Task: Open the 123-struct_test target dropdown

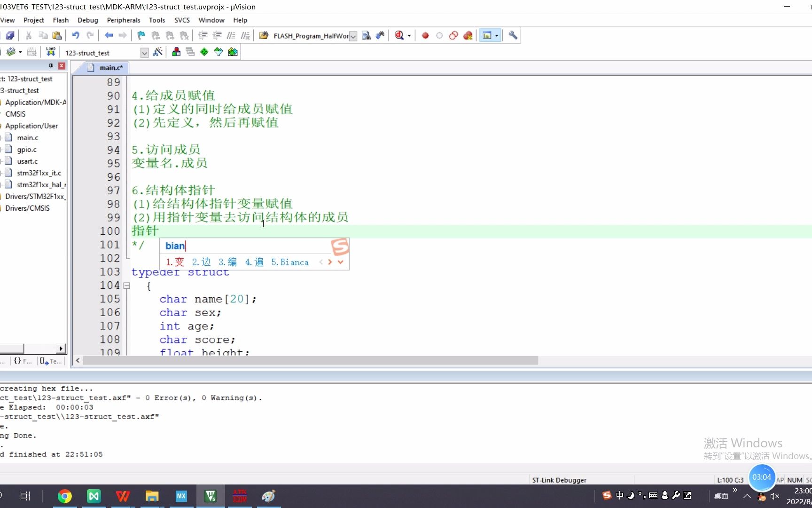Action: coord(144,53)
